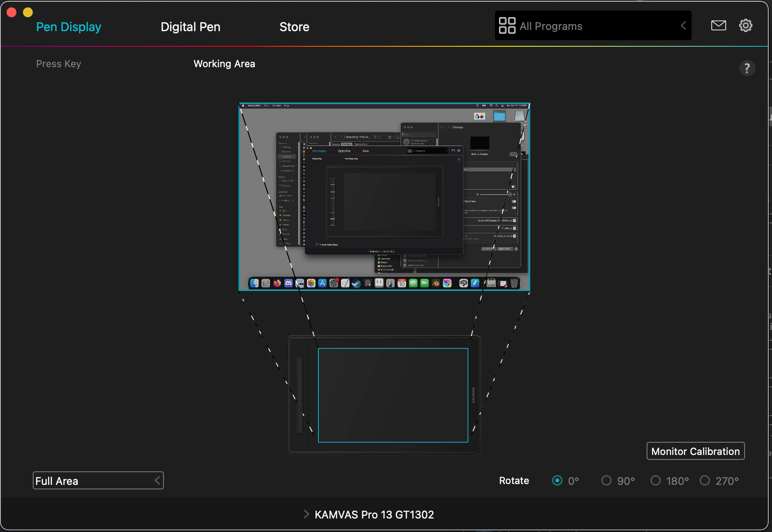The width and height of the screenshot is (772, 532).
Task: Click the monitor screen preview thumbnail
Action: point(384,197)
